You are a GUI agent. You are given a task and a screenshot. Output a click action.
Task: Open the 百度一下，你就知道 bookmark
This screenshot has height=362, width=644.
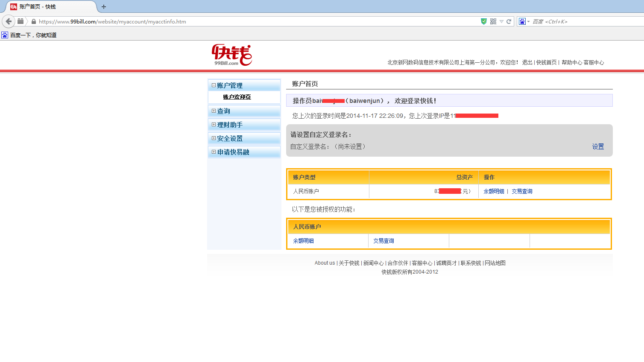(30, 35)
